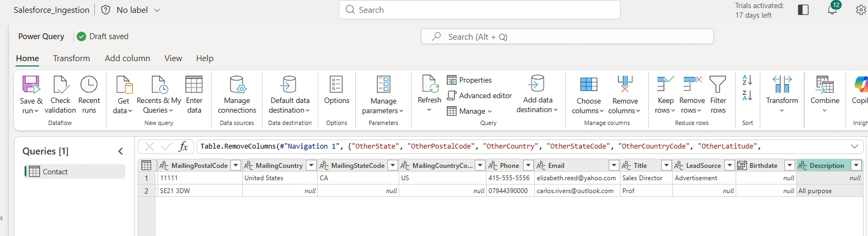The height and width of the screenshot is (236, 868).
Task: Open the Add column tab
Action: pos(128,58)
